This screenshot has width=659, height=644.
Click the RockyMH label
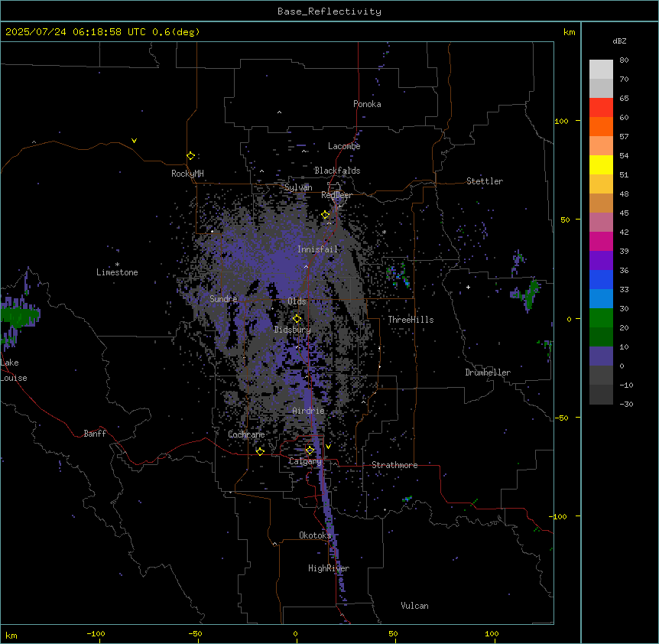187,174
